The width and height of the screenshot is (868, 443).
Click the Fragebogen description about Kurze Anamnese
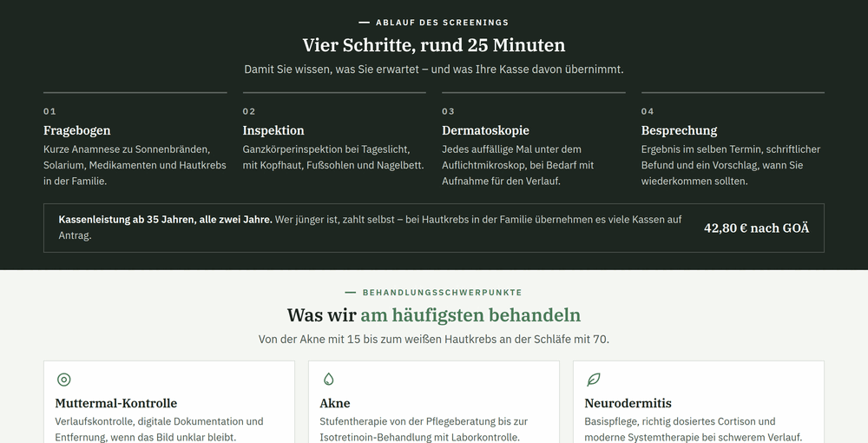click(135, 165)
